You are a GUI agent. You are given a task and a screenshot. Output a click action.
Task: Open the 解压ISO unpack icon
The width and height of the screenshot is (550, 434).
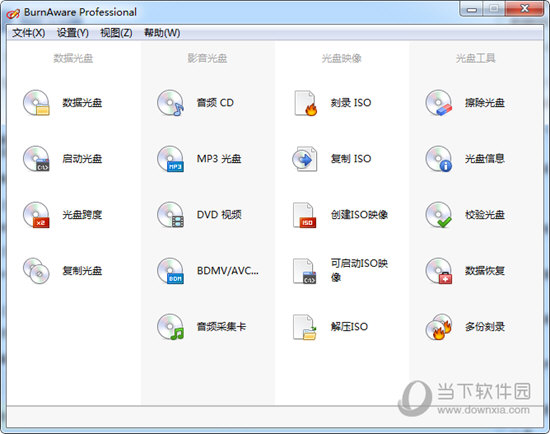coord(304,327)
